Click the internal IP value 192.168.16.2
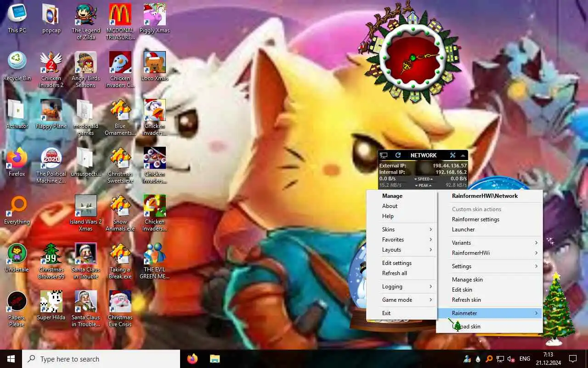Image resolution: width=588 pixels, height=368 pixels. tap(451, 172)
